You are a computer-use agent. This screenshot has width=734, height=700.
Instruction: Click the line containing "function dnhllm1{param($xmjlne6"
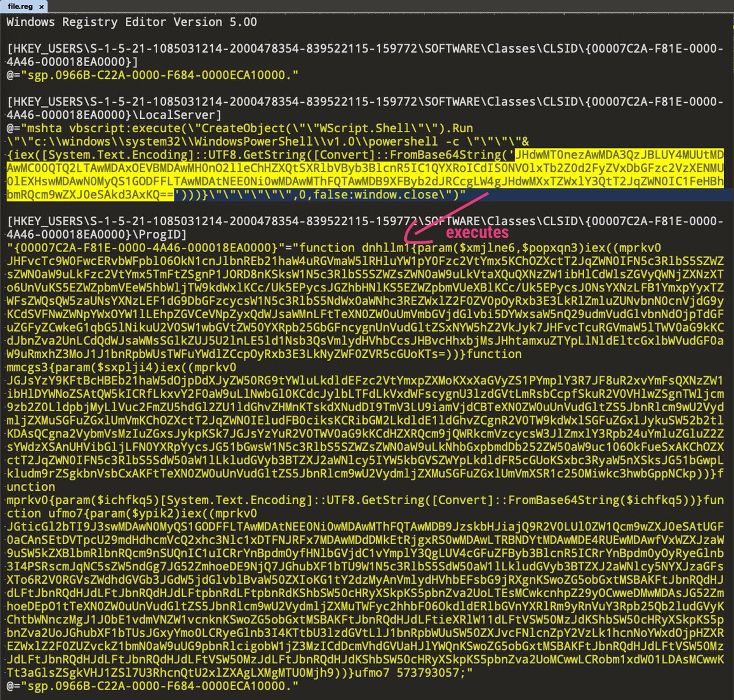click(x=334, y=248)
